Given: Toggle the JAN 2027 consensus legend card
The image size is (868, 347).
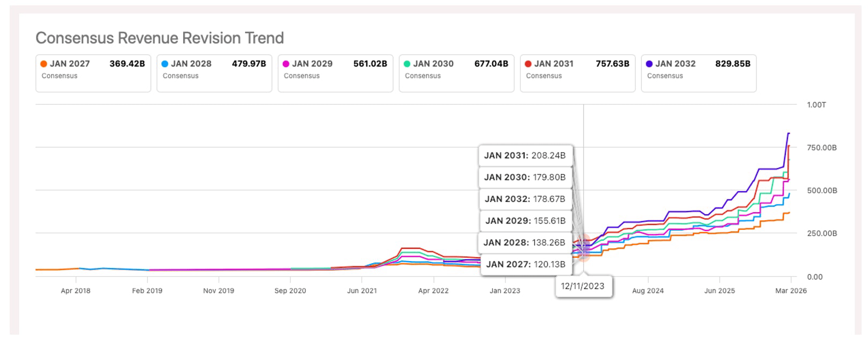Looking at the screenshot, I should pos(93,74).
